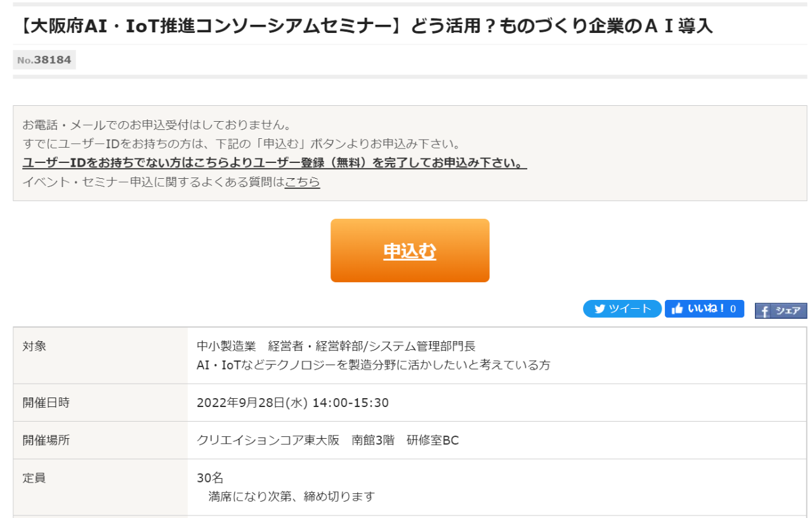Click the 30名 capacity value
Screen dimensions: 812x518
(210, 478)
